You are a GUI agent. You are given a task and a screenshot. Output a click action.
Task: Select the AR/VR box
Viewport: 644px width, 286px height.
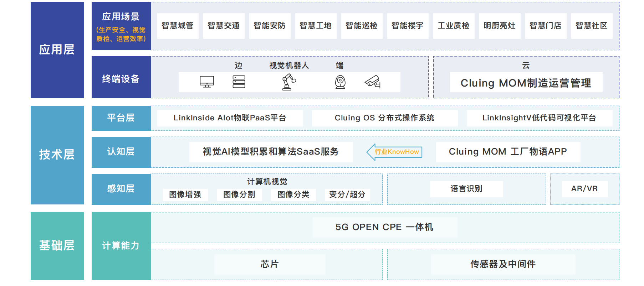point(584,189)
